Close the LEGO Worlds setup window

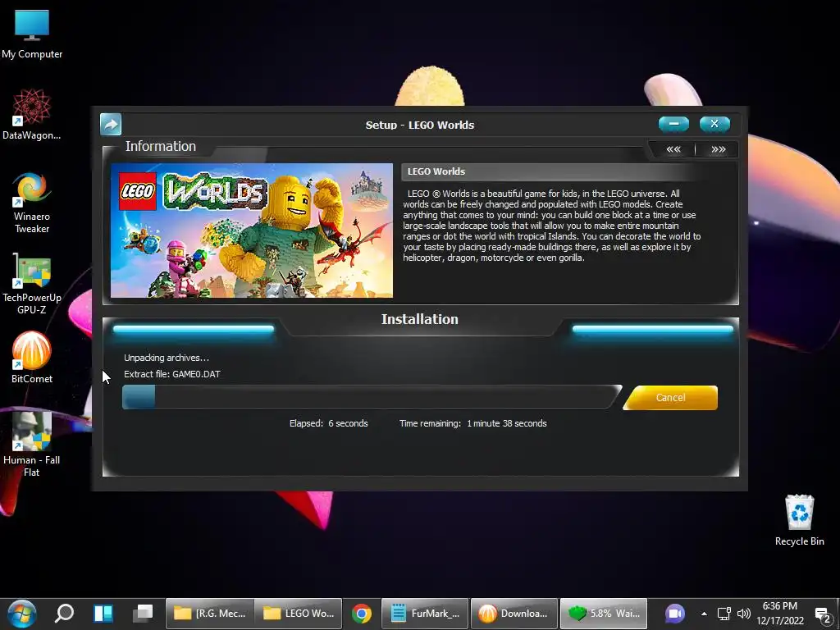coord(714,124)
